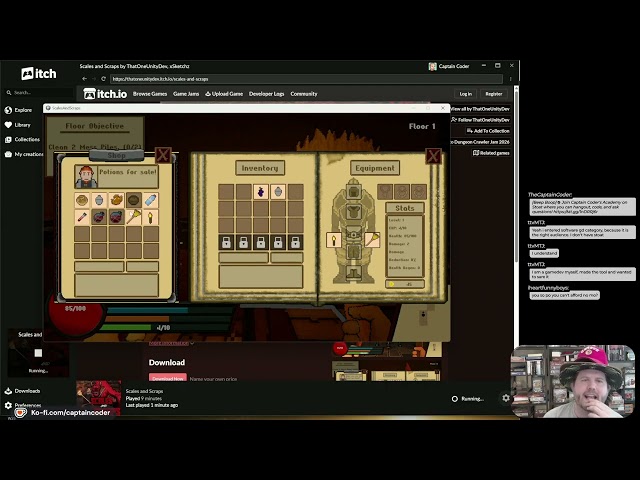Click the chest armor equipment slot

click(353, 212)
